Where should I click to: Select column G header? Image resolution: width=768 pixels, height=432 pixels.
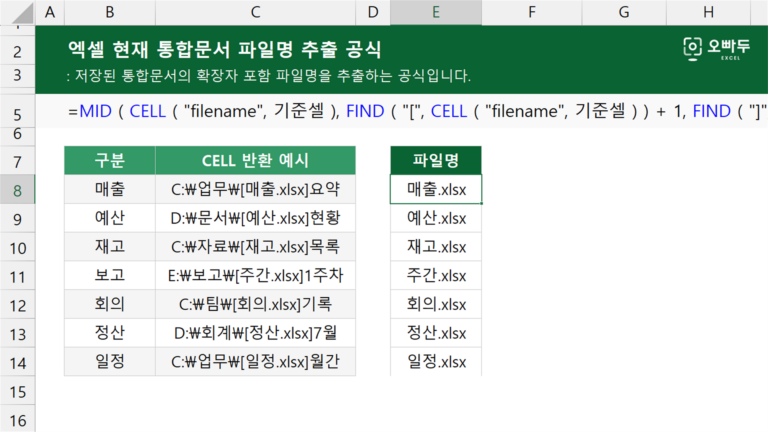point(624,12)
